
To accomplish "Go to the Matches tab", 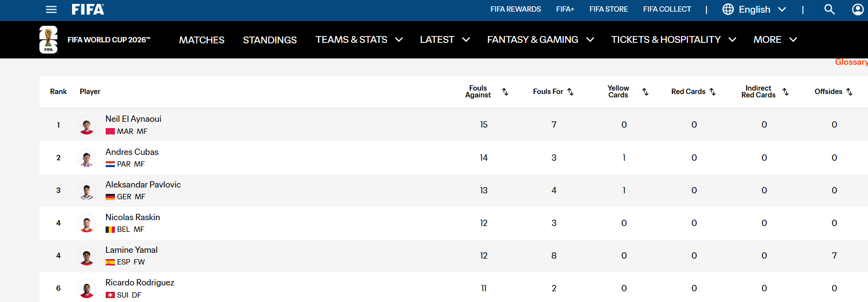I will point(202,40).
